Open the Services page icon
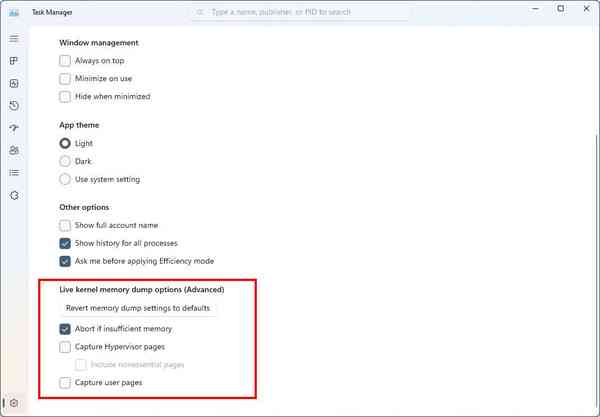This screenshot has width=600, height=417. (14, 195)
